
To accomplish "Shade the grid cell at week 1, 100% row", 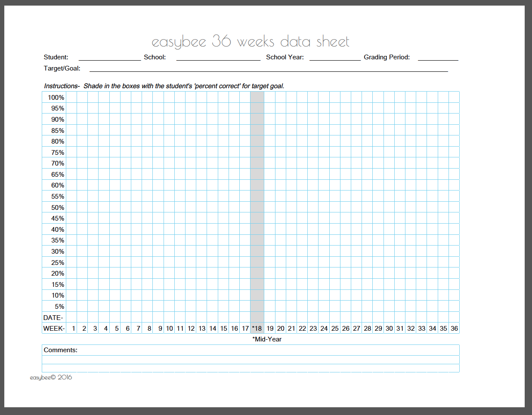I will pyautogui.click(x=72, y=97).
